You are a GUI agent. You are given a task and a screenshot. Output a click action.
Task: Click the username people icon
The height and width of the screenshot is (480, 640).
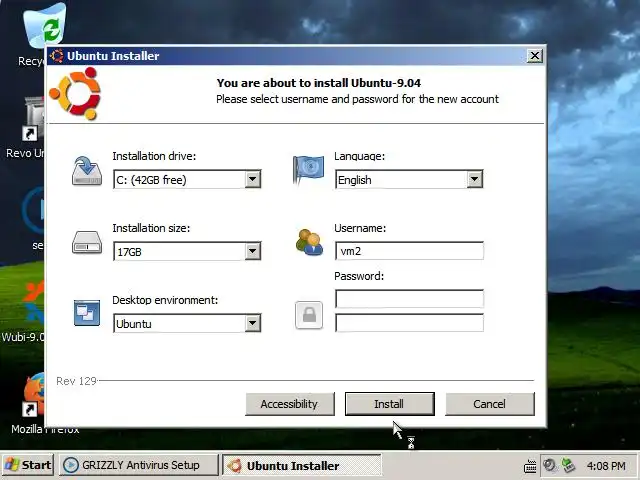[309, 242]
